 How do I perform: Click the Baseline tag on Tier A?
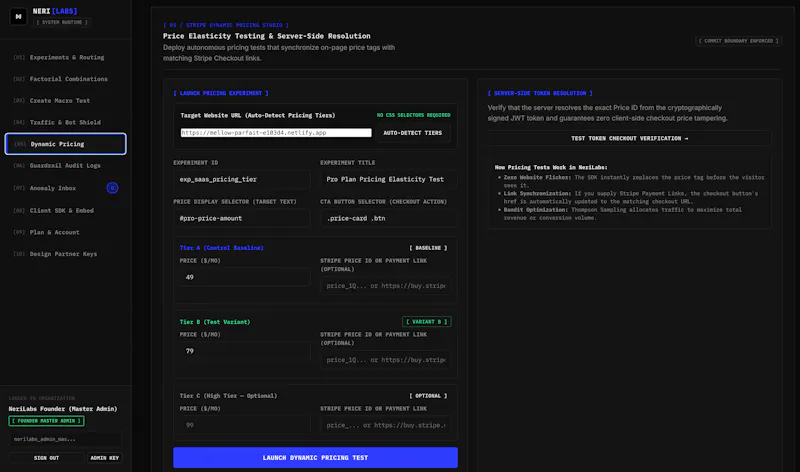point(428,248)
